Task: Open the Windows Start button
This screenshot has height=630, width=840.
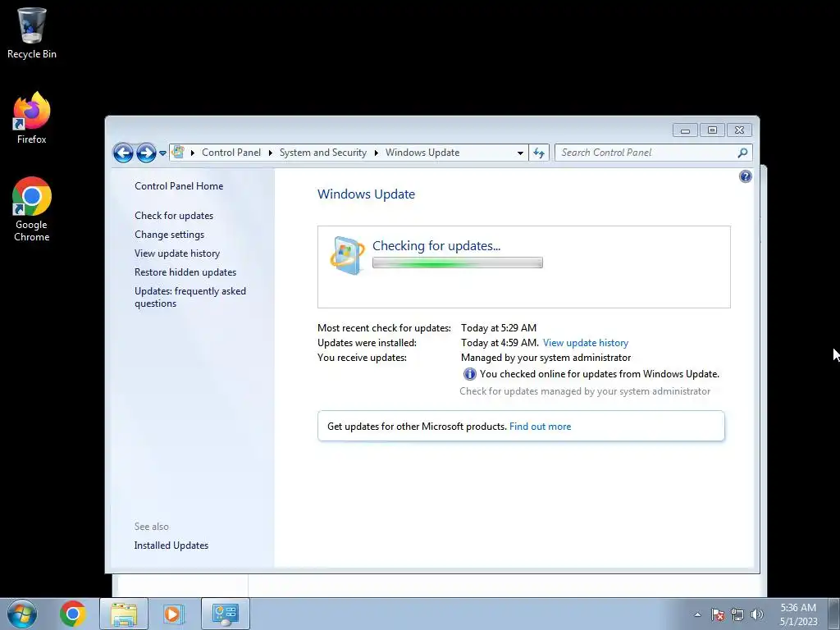Action: [22, 614]
